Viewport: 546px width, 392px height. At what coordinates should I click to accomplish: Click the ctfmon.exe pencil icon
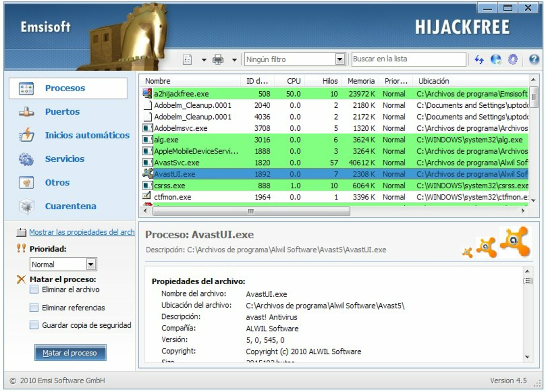[x=147, y=196]
